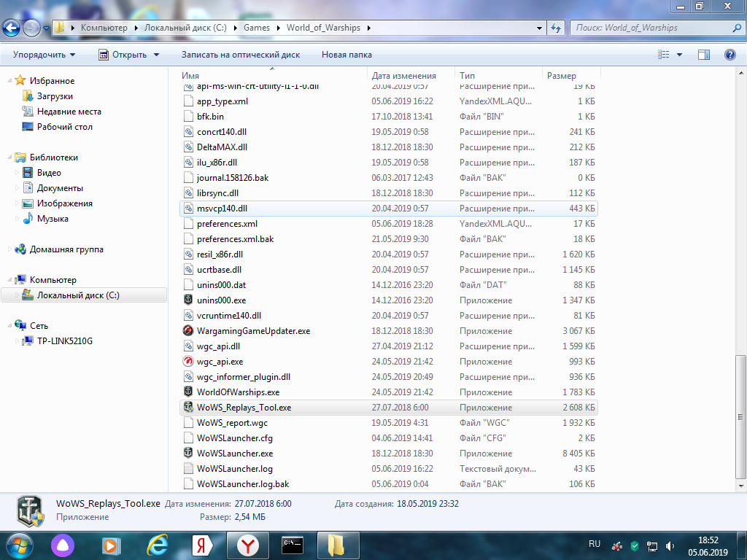
Task: Click Записать на оптический диск
Action: pyautogui.click(x=241, y=55)
